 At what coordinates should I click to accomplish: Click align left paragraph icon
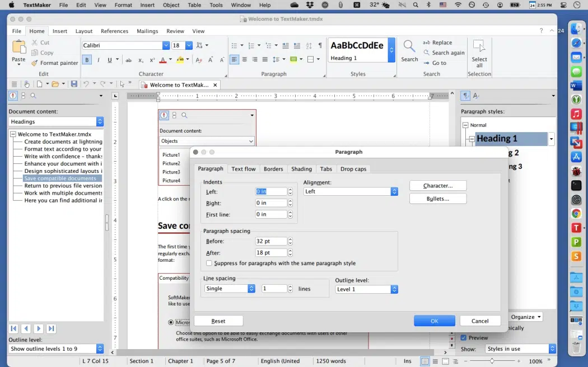point(234,59)
